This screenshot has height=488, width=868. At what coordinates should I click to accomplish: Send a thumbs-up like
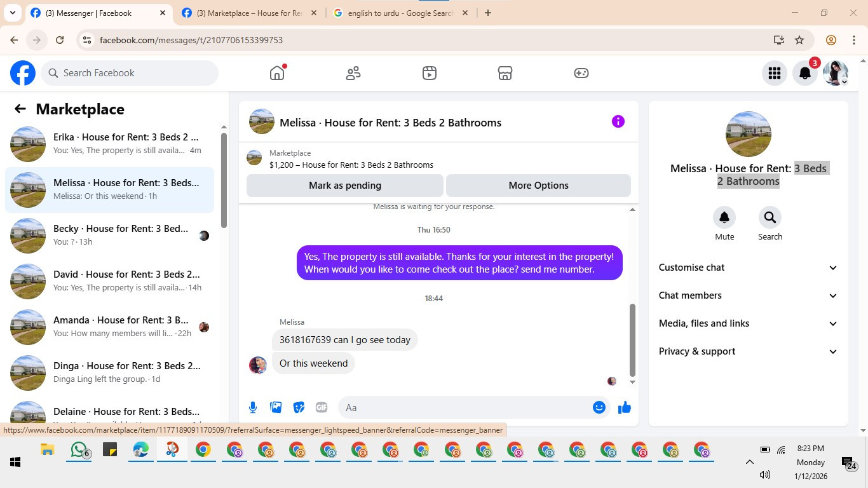point(625,407)
